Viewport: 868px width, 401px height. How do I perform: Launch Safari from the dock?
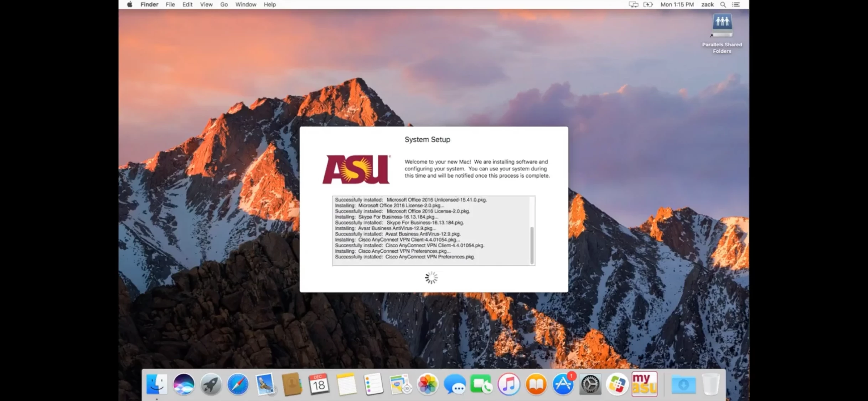[238, 384]
